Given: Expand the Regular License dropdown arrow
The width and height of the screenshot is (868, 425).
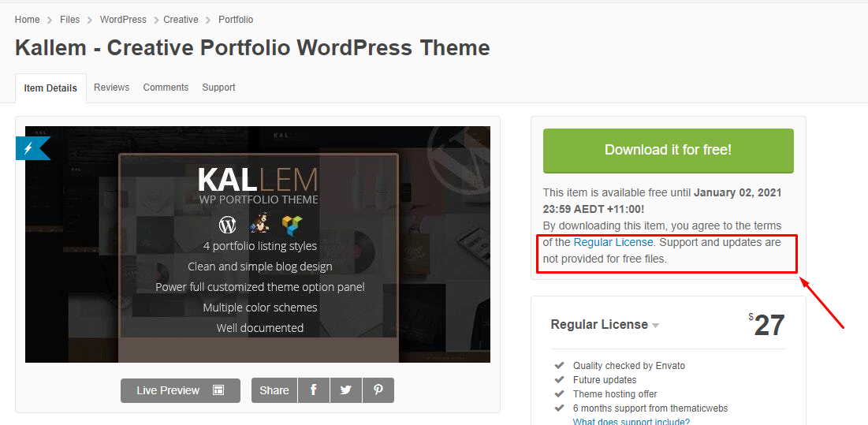Looking at the screenshot, I should (x=656, y=326).
